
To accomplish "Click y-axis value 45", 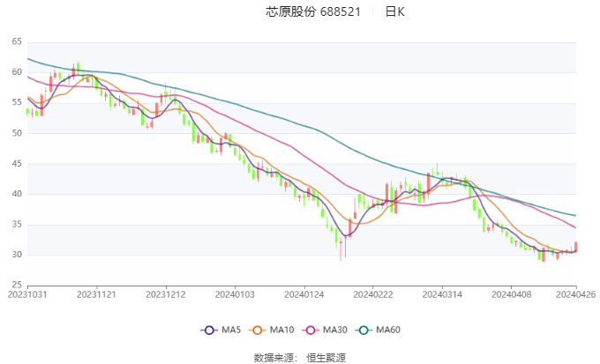I will pos(17,163).
